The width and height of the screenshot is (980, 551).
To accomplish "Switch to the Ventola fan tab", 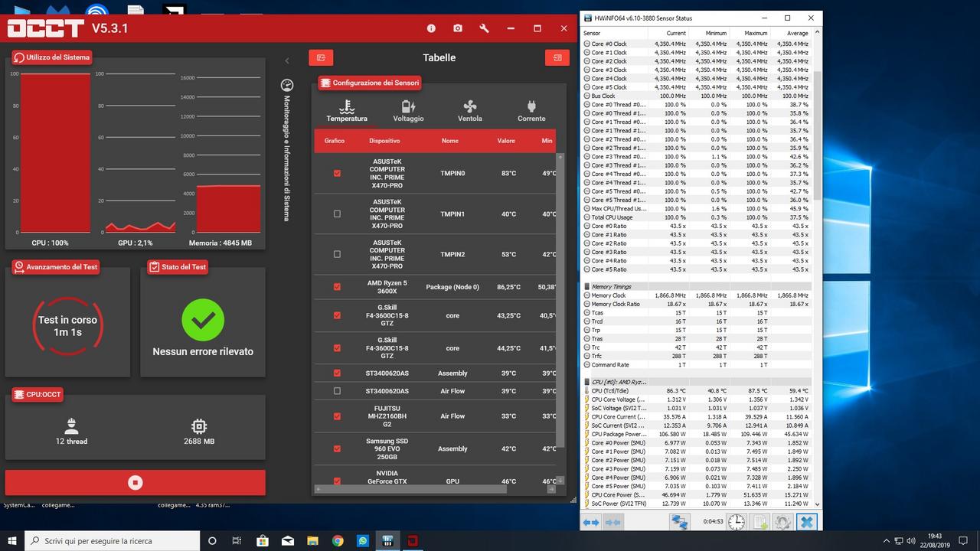I will click(x=470, y=111).
